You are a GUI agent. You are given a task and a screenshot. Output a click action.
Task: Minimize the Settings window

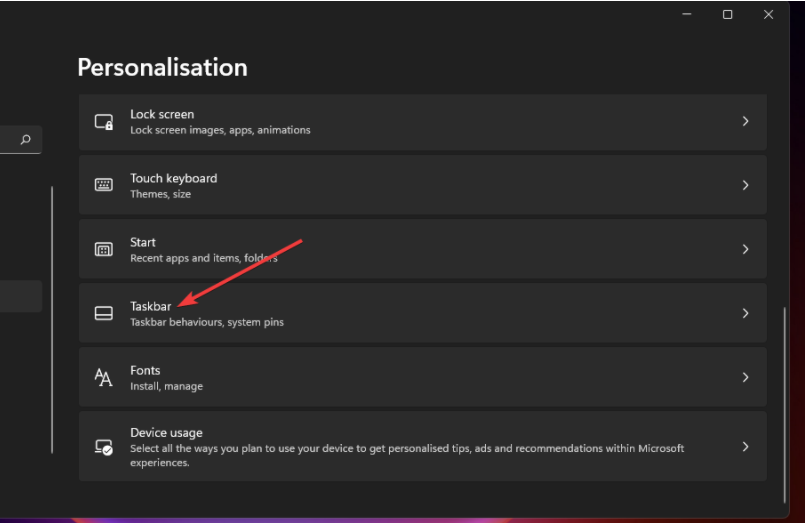pos(687,14)
